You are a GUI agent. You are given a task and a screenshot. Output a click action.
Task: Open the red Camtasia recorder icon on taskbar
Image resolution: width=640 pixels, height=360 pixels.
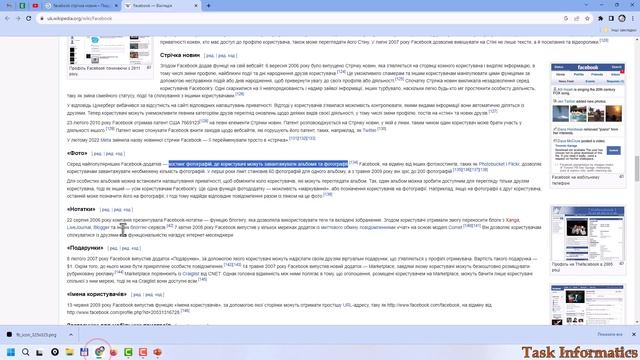143,352
